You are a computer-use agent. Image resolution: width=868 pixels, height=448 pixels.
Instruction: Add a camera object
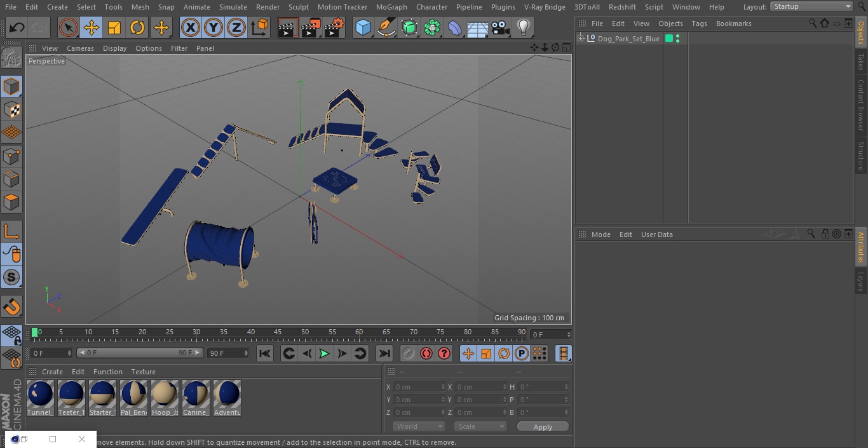(x=501, y=27)
